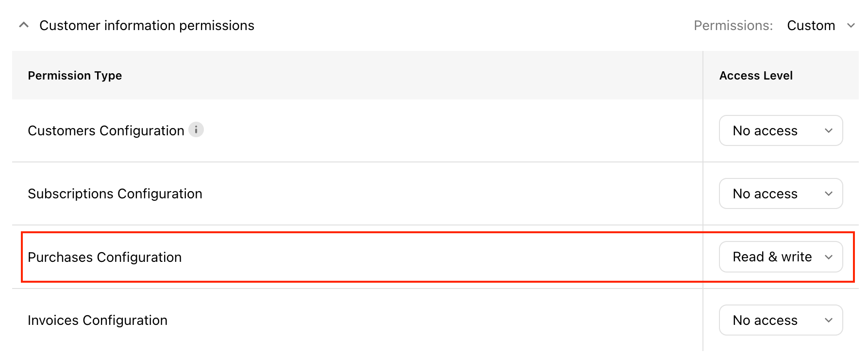This screenshot has height=353, width=868.
Task: Open the Permissions Custom dropdown
Action: pos(821,26)
